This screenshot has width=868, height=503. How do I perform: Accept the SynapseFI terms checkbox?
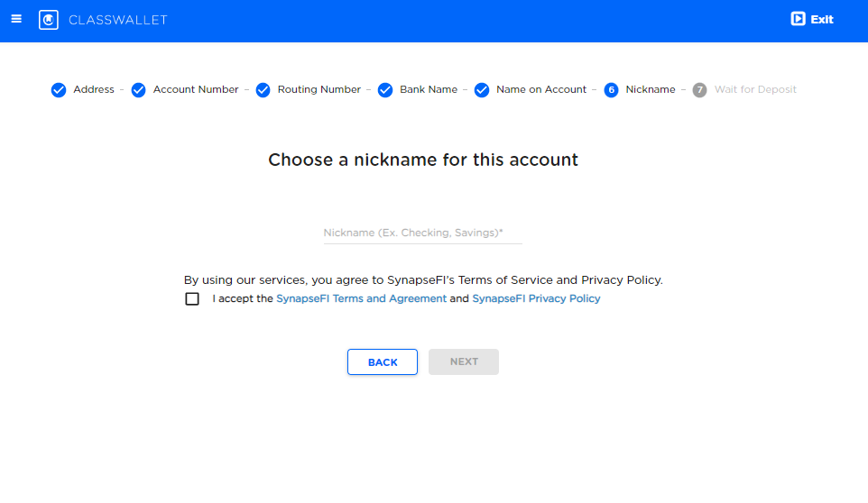[x=192, y=299]
